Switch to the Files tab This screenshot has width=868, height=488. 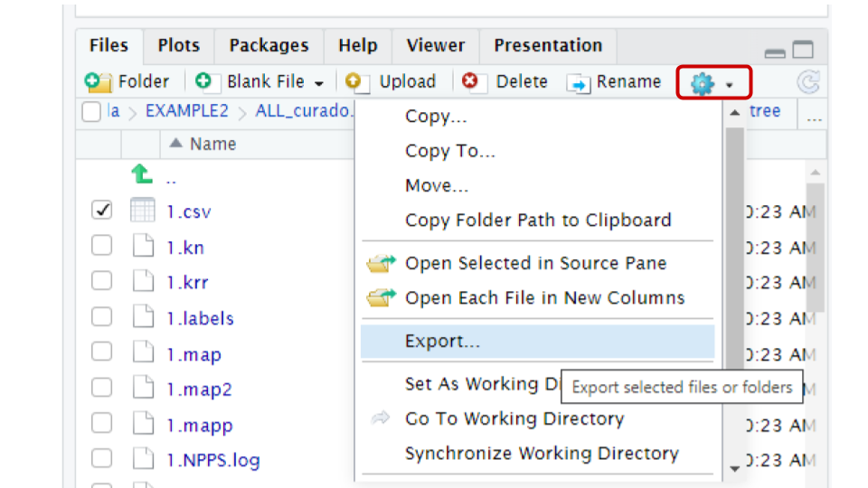click(109, 45)
